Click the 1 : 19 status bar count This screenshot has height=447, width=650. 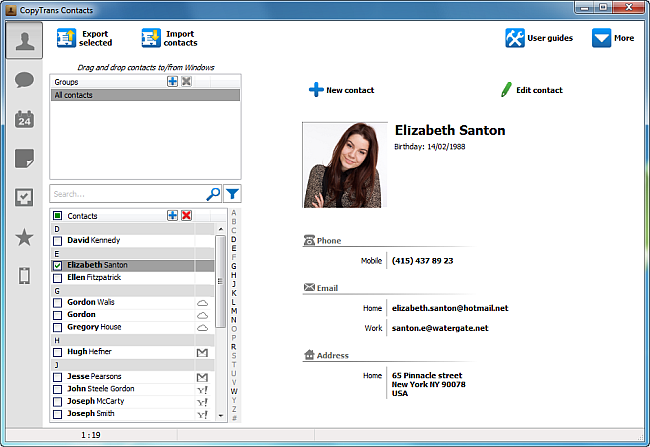coord(90,435)
